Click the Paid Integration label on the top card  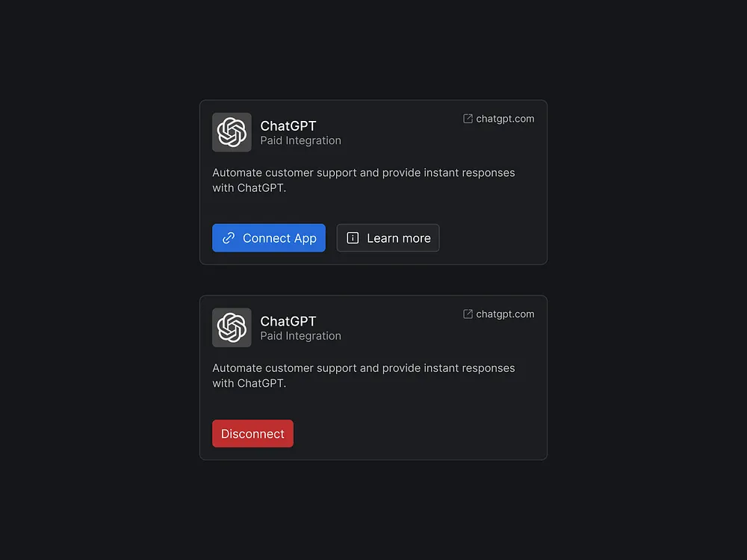[300, 140]
